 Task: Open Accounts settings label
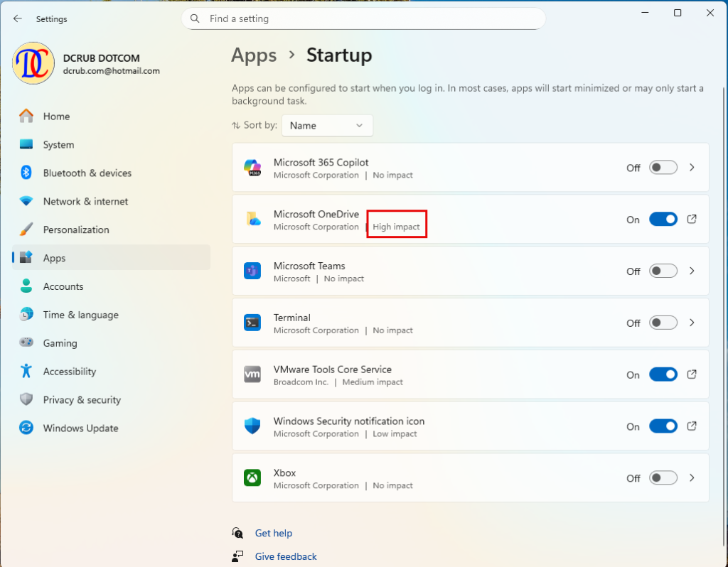pos(63,286)
